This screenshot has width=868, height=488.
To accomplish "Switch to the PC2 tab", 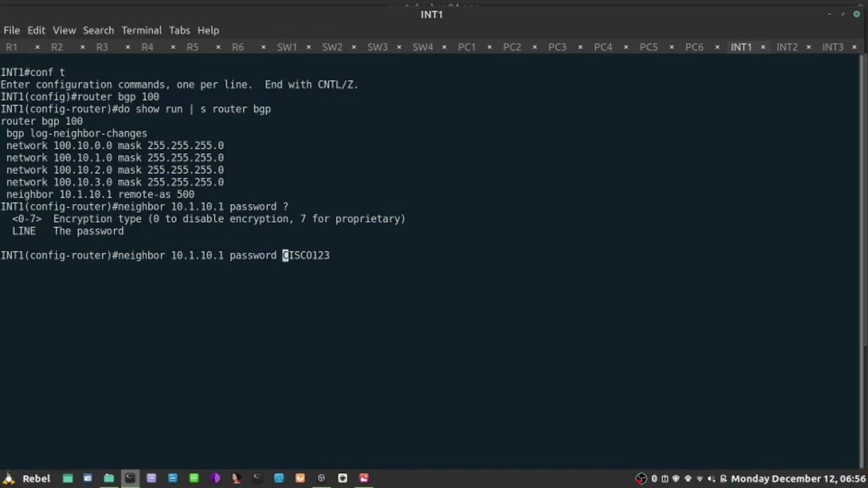I will click(512, 47).
